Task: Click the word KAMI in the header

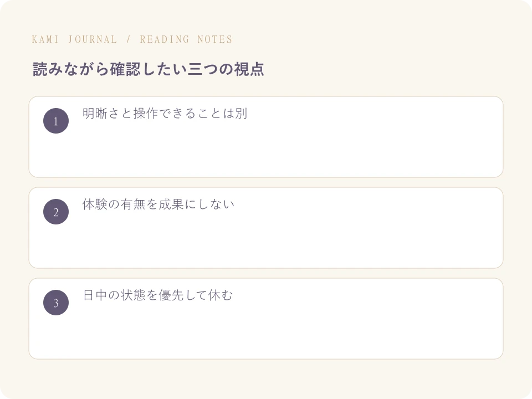Action: [x=45, y=39]
